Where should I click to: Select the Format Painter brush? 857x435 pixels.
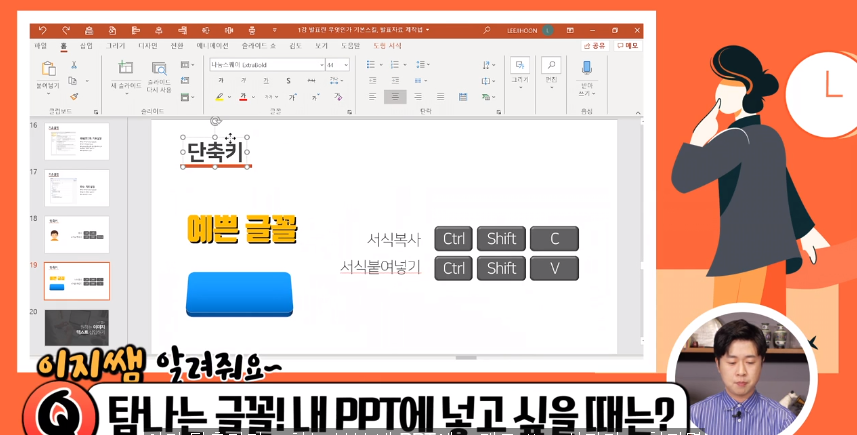click(74, 96)
